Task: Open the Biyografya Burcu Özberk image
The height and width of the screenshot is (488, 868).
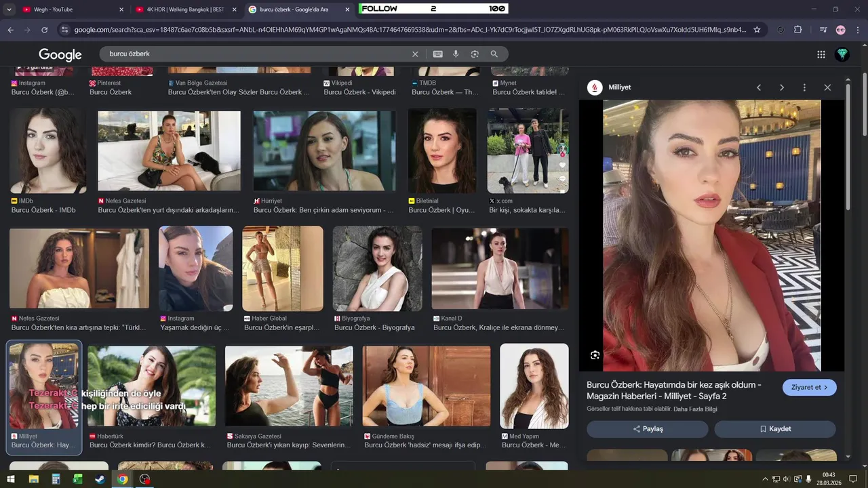Action: coord(377,268)
